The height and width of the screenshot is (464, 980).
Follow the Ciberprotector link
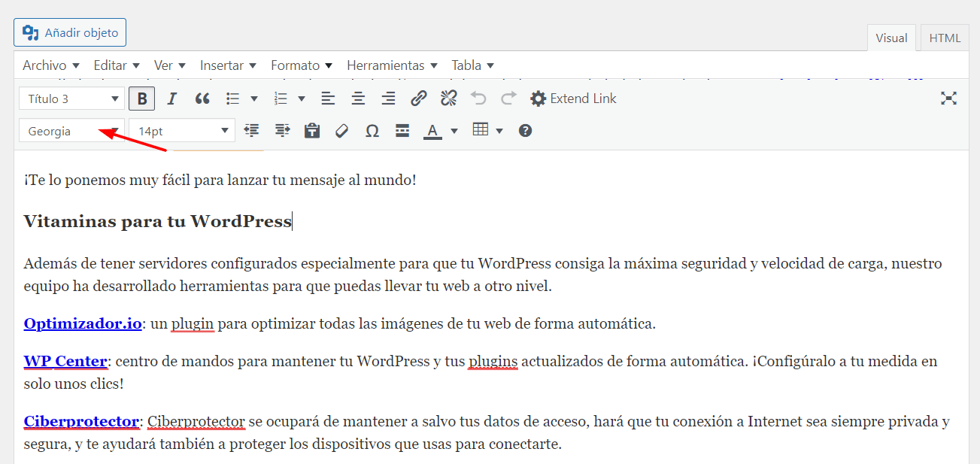click(81, 421)
